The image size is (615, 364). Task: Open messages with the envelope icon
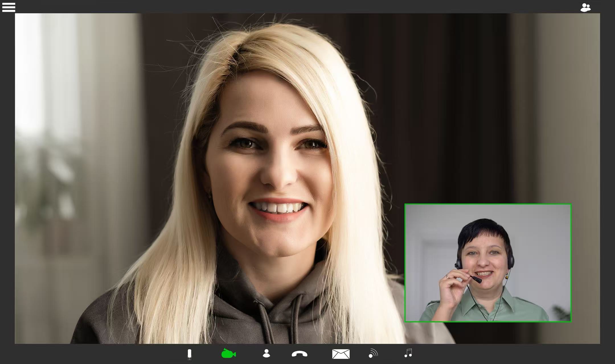click(x=341, y=354)
